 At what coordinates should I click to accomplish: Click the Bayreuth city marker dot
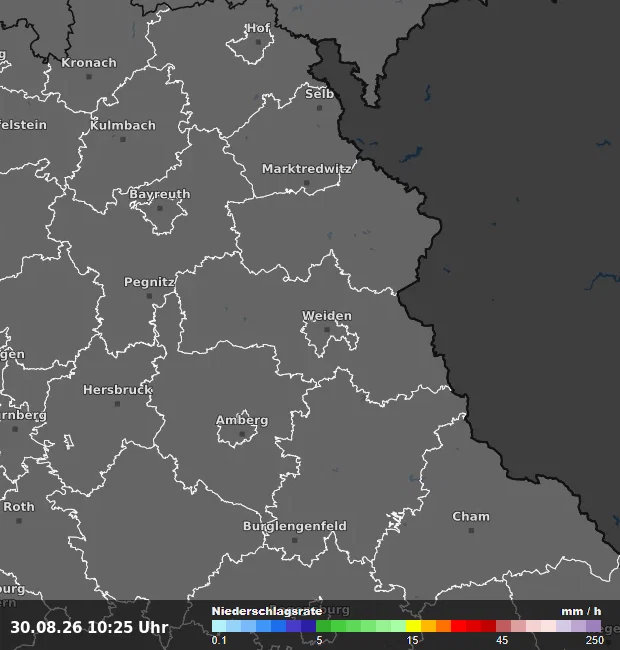[160, 208]
